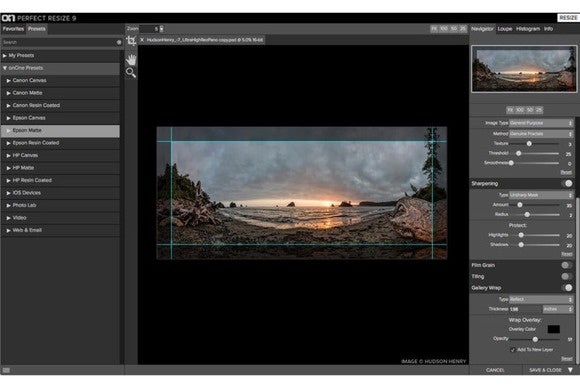Clear the preset search field icon
This screenshot has height=388, width=580.
tap(119, 42)
